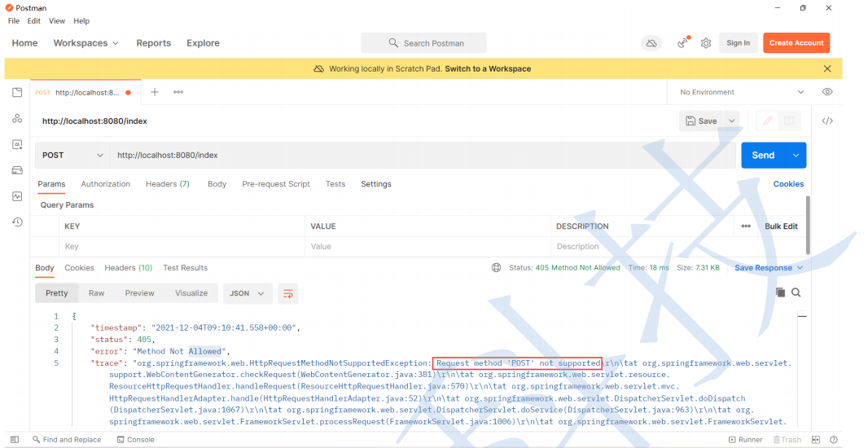Open the Trash
This screenshot has height=448, width=868.
tap(787, 440)
